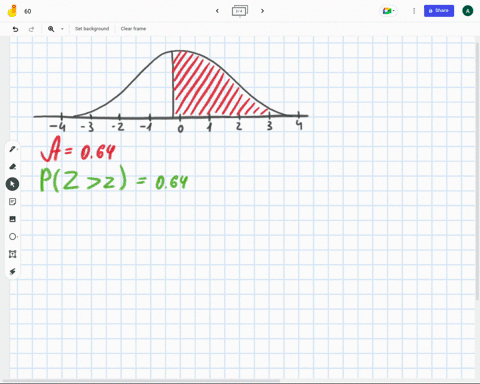The width and height of the screenshot is (480, 384).
Task: Add a text box
Action: pos(13,254)
